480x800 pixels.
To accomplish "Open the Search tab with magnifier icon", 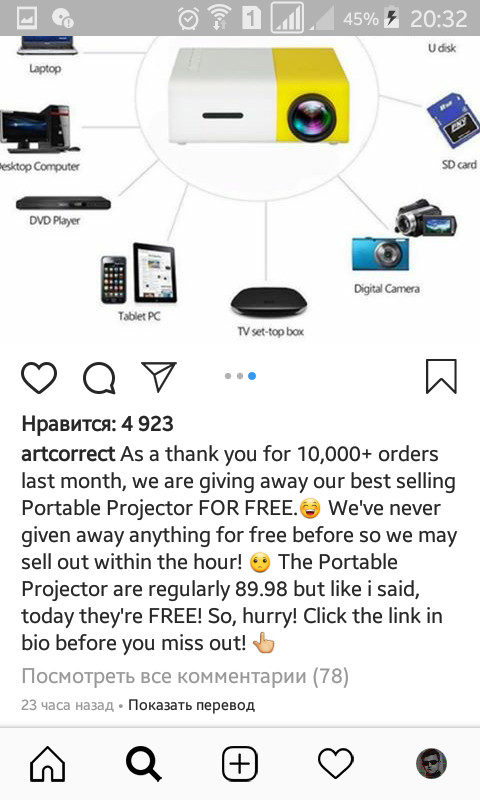I will pyautogui.click(x=143, y=764).
